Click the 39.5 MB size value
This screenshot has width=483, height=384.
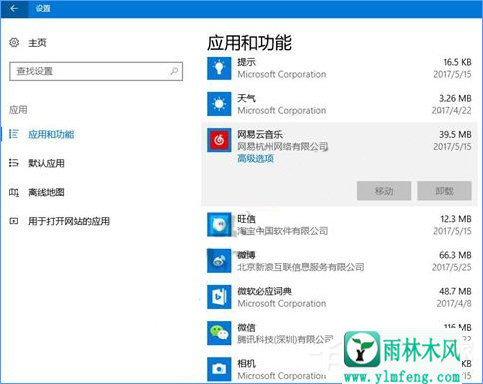[455, 134]
